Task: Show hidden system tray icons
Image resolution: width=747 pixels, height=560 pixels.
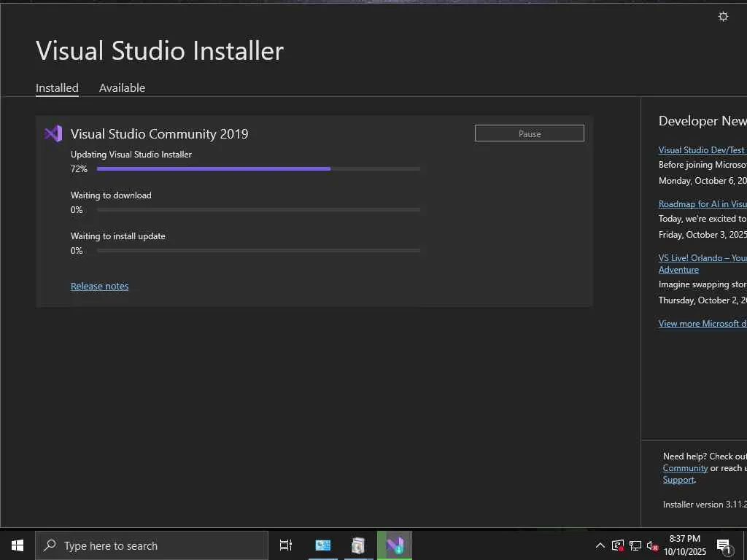Action: point(600,545)
